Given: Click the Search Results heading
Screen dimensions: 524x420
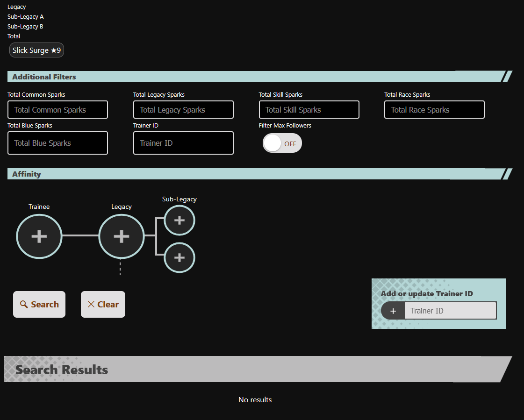Looking at the screenshot, I should [62, 370].
